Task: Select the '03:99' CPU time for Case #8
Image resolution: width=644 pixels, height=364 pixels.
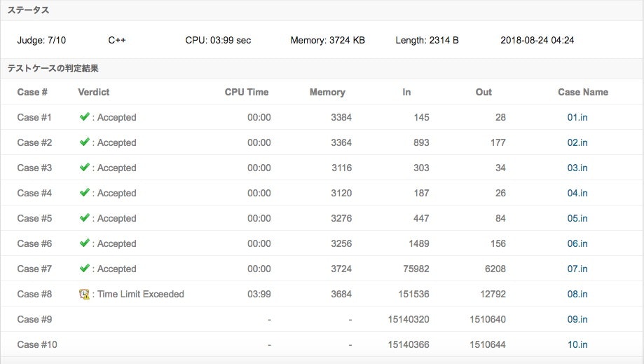Action: 259,294
